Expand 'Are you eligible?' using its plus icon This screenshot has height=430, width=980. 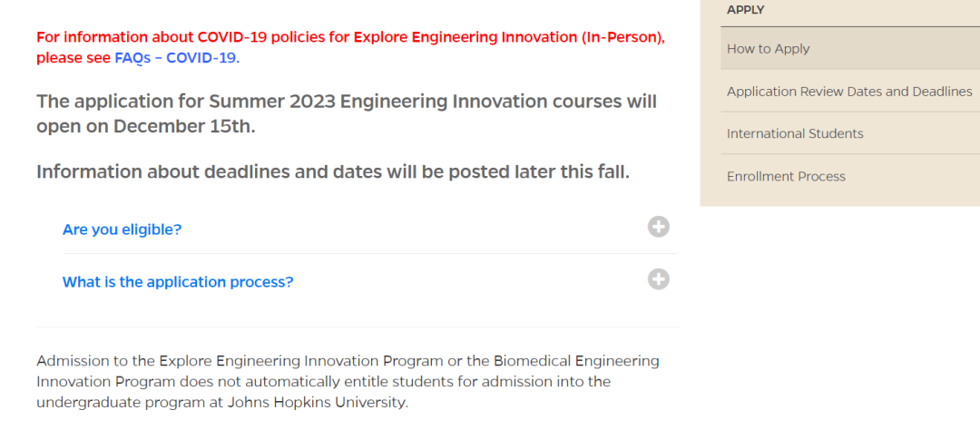pyautogui.click(x=658, y=227)
